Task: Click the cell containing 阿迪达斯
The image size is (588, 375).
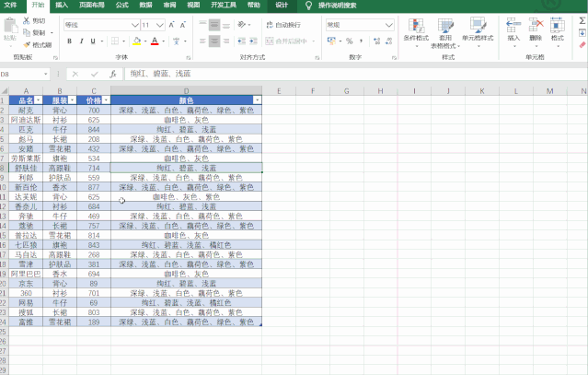Action: 26,120
